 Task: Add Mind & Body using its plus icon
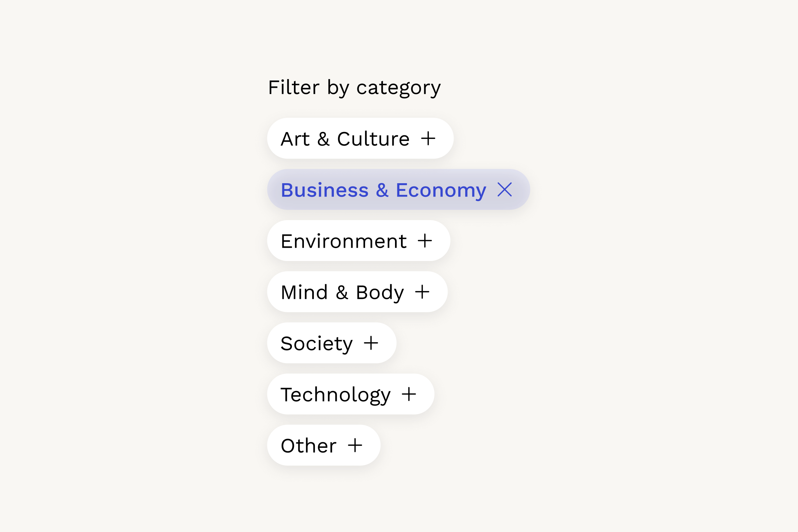coord(422,292)
